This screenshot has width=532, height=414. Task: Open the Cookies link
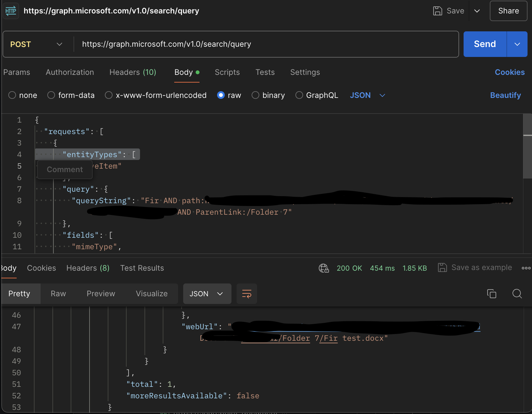510,72
